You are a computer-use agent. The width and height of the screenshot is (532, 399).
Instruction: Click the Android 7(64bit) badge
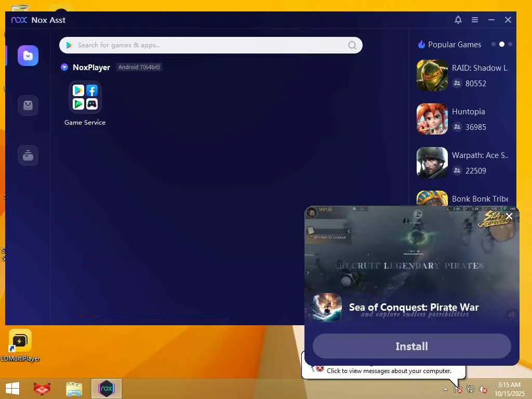[139, 67]
